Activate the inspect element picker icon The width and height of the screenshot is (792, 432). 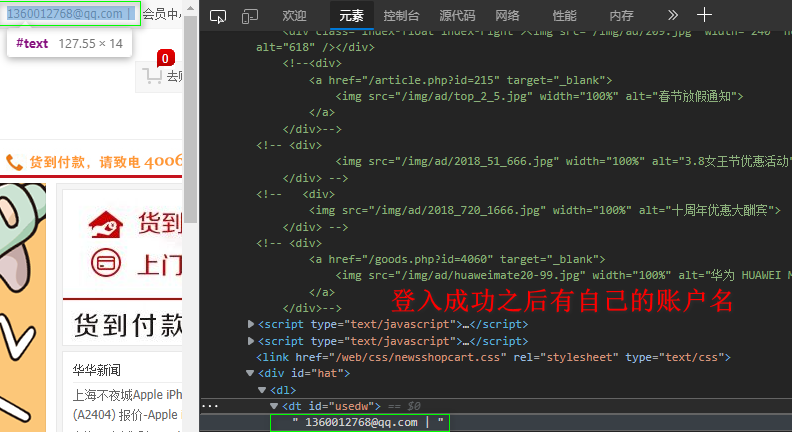pyautogui.click(x=218, y=16)
